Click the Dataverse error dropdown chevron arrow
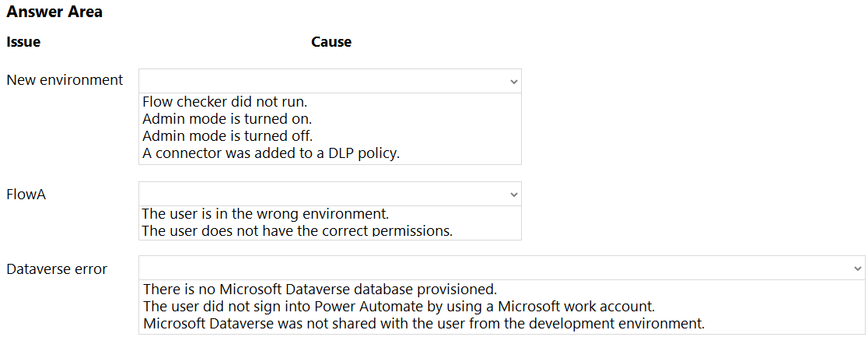 (x=857, y=269)
